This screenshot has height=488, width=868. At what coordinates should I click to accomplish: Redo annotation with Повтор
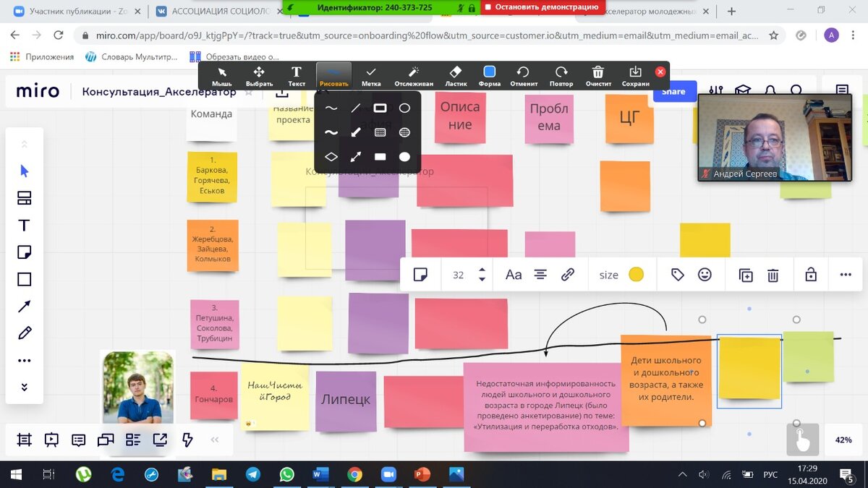561,76
